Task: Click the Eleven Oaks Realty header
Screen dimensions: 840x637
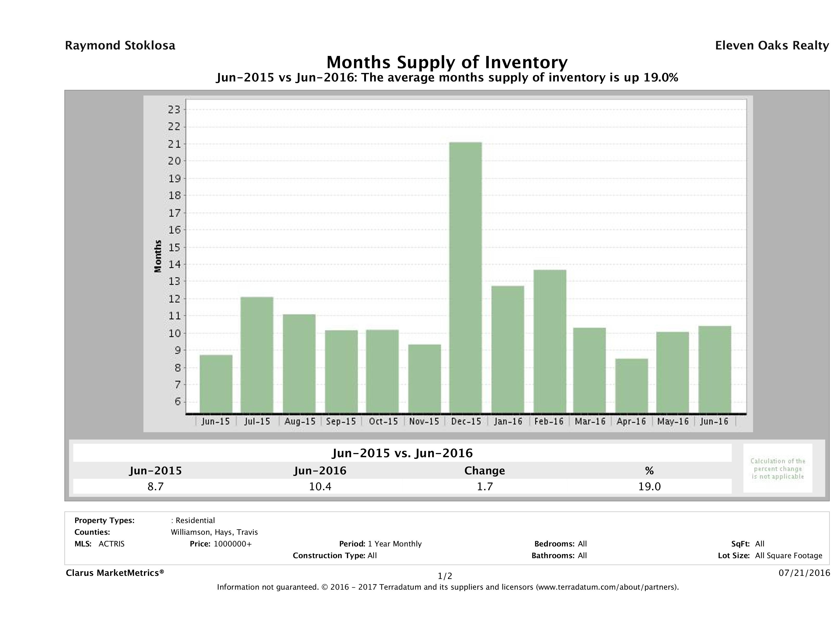Action: pyautogui.click(x=772, y=46)
